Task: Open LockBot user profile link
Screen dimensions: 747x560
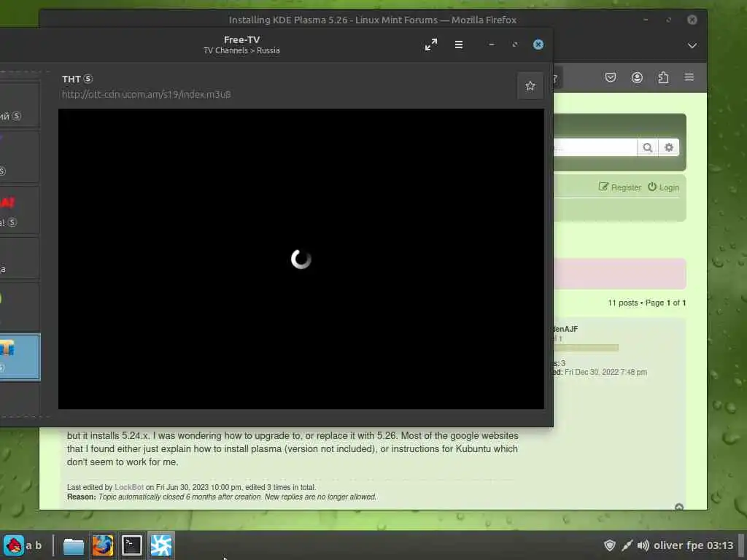Action: [129, 487]
